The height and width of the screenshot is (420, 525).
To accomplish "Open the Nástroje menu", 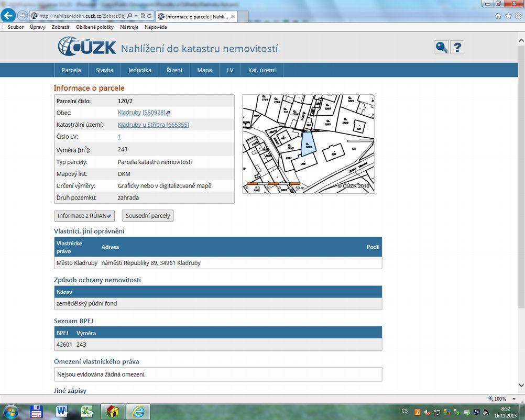I will [129, 27].
